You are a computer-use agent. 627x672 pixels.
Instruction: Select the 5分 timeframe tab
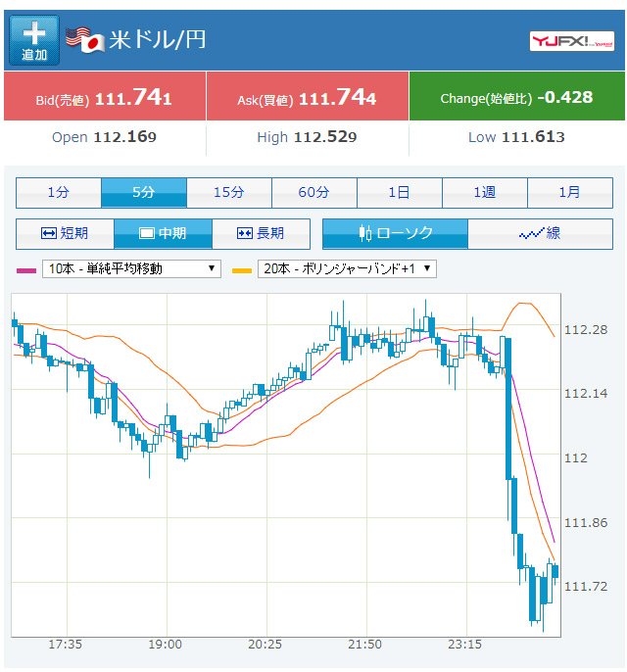144,193
